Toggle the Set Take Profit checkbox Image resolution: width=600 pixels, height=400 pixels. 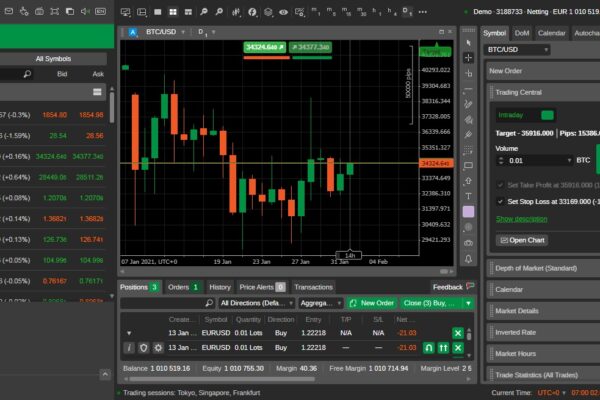[500, 185]
